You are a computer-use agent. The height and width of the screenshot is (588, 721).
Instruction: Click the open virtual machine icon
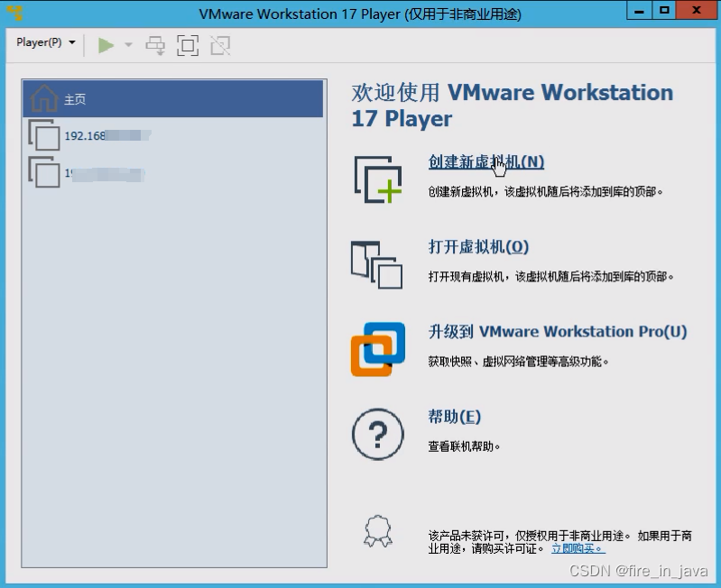tap(376, 265)
